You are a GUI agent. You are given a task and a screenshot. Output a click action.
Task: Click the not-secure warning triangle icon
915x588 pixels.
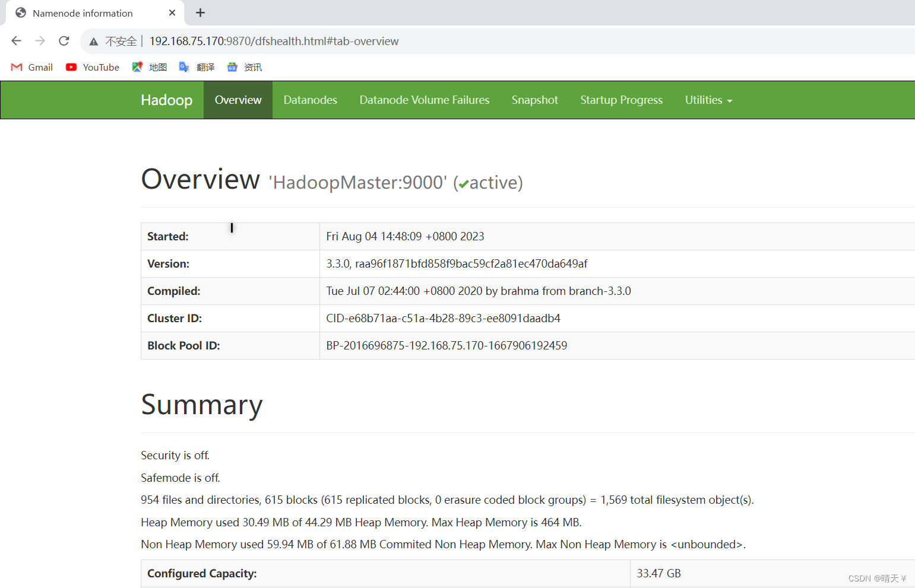click(x=94, y=42)
